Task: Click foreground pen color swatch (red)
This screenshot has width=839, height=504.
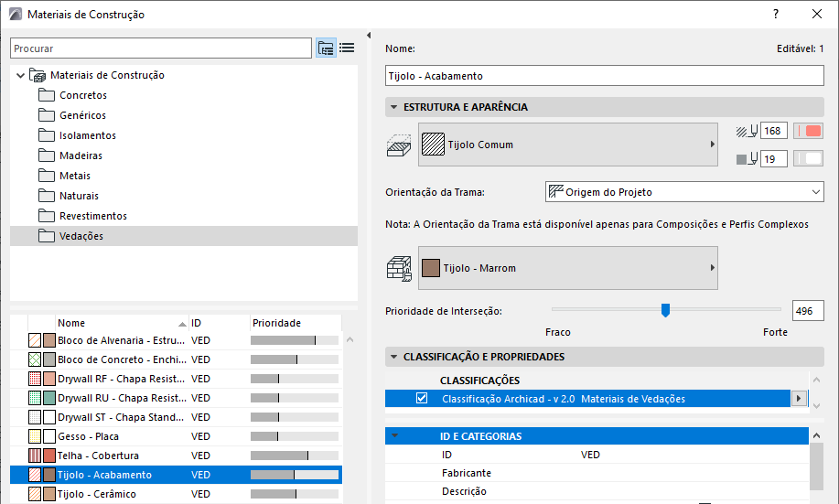Action: (808, 131)
